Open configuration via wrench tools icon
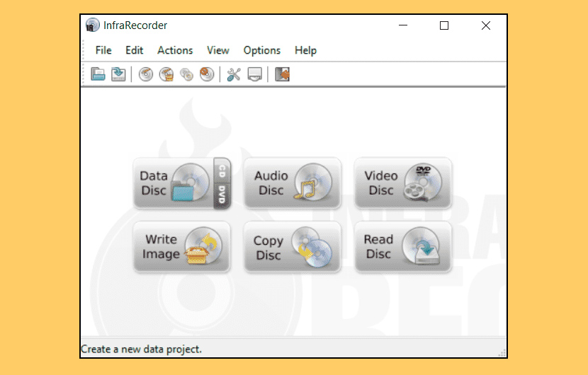Image resolution: width=588 pixels, height=375 pixels. coord(234,74)
